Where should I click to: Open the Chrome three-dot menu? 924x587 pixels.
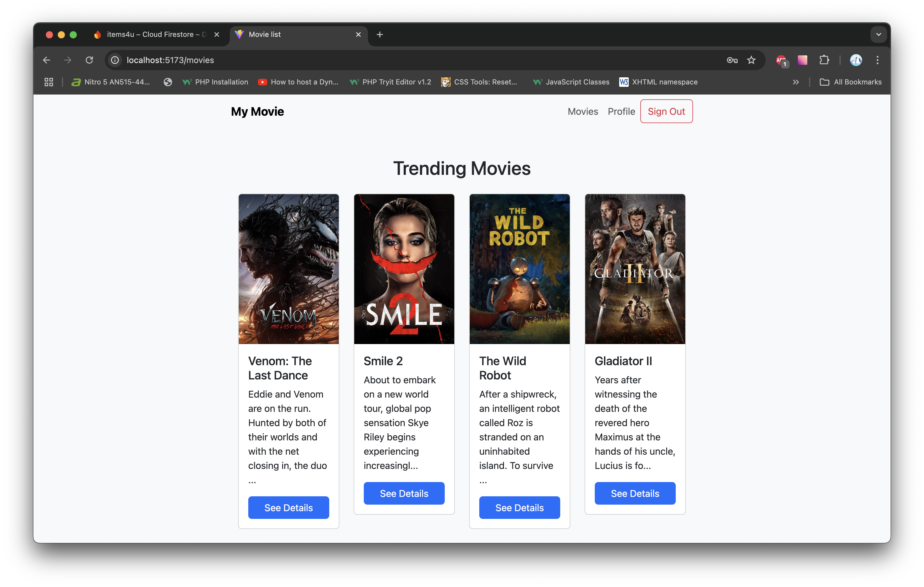878,60
